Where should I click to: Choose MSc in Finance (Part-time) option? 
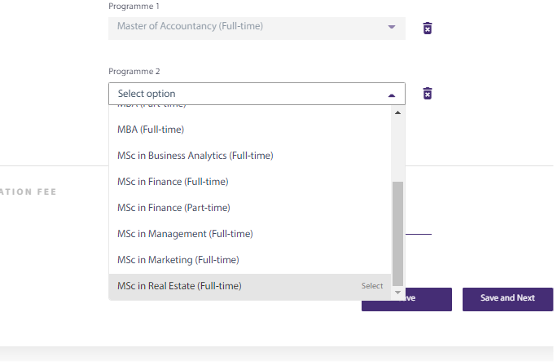pyautogui.click(x=250, y=208)
